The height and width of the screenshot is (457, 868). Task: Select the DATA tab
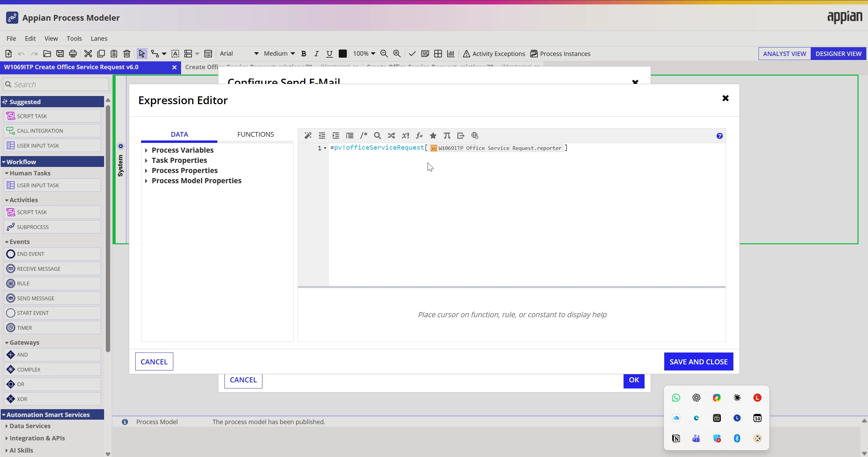coord(179,134)
